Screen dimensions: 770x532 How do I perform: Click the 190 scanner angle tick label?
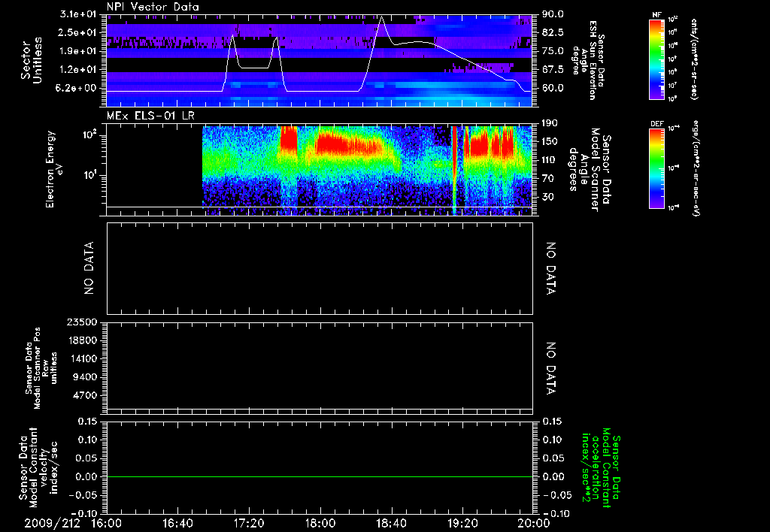(x=551, y=123)
